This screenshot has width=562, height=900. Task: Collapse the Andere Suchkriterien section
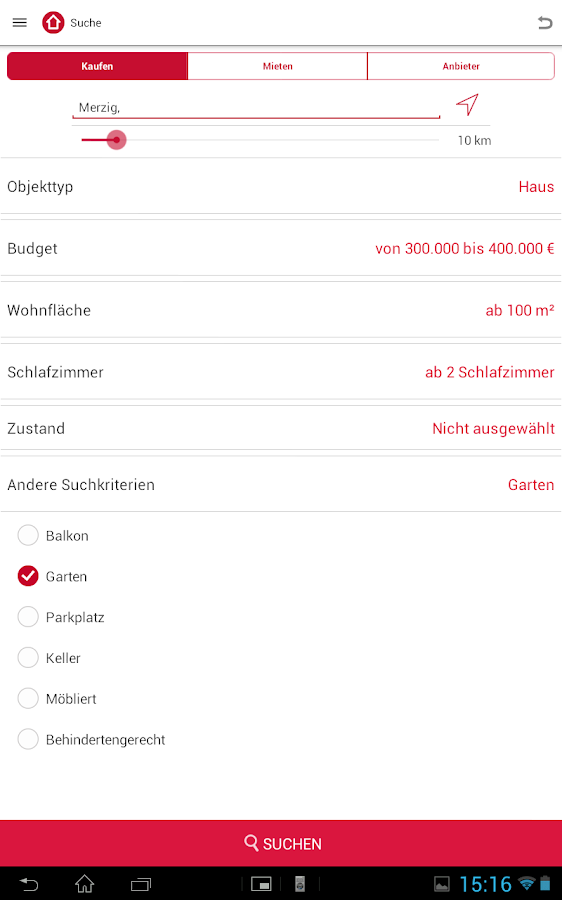pyautogui.click(x=281, y=484)
